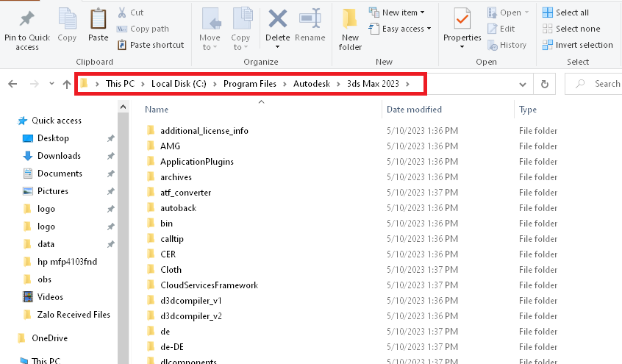Unpin data folder via pin icon
Viewport: 622px width, 364px height.
coord(111,244)
